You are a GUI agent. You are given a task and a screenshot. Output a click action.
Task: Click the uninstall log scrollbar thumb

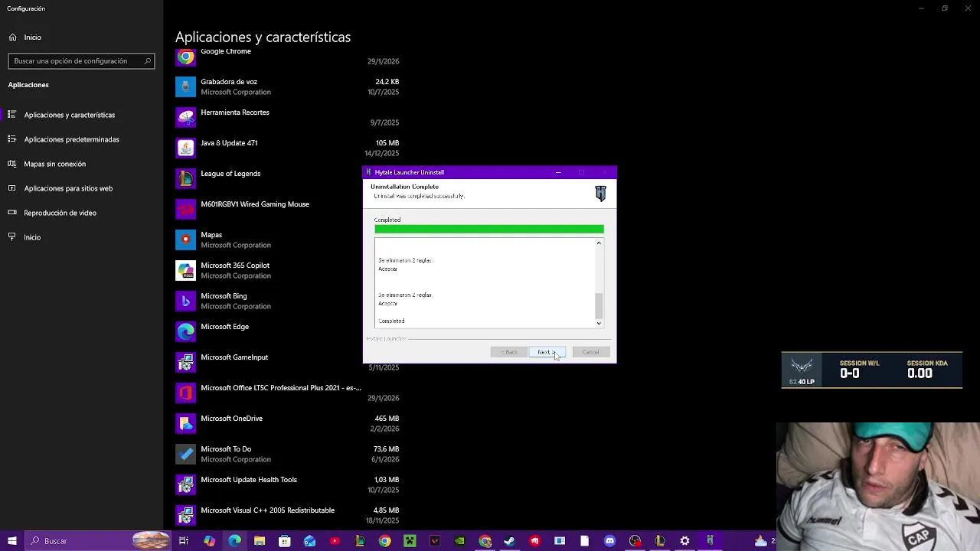599,305
